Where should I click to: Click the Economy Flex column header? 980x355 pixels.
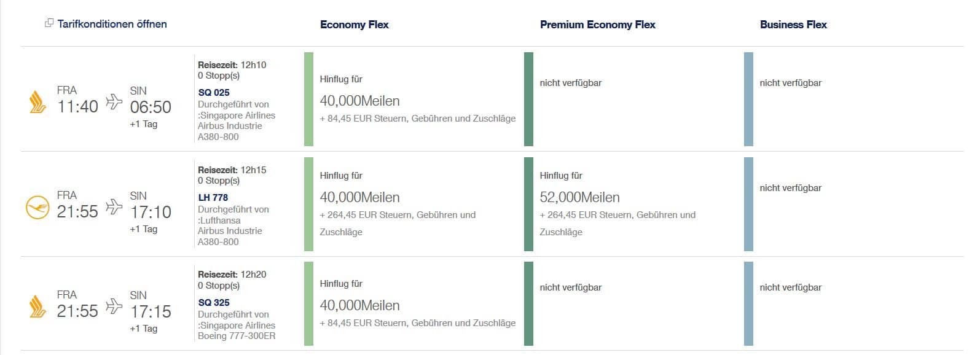355,25
